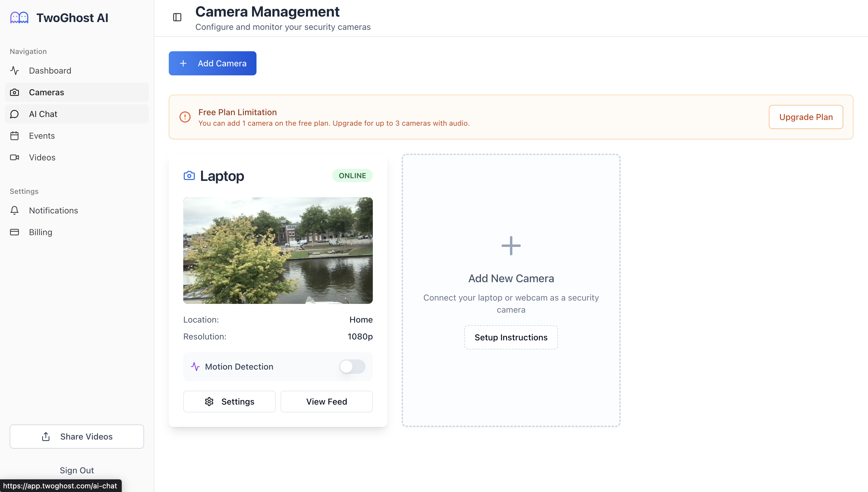Click the Free Plan warning icon

[x=185, y=117]
